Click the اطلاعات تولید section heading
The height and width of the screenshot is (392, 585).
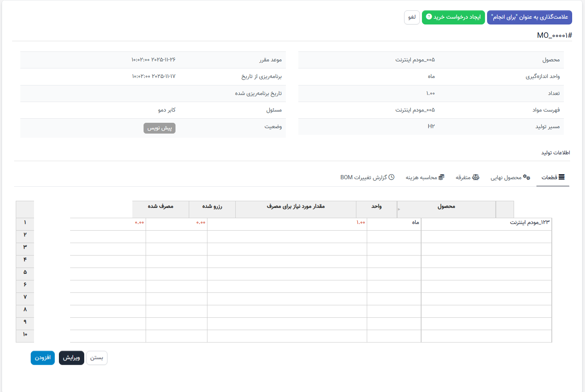[x=556, y=153]
